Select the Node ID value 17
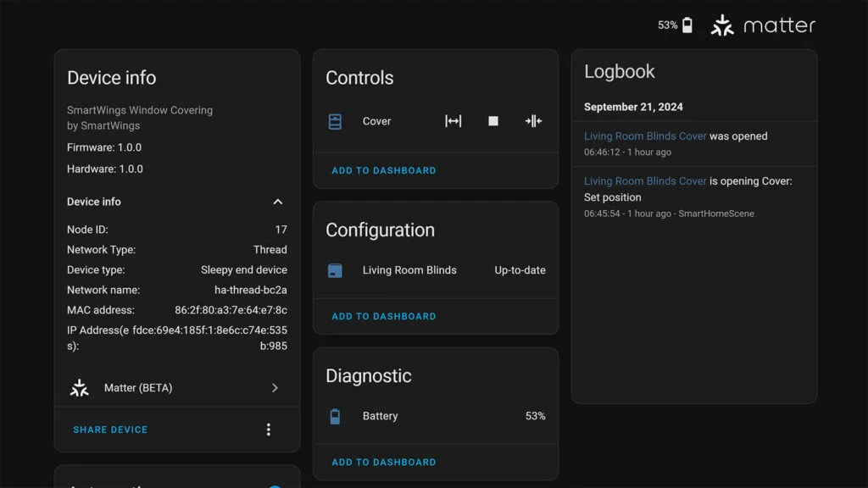 point(281,230)
